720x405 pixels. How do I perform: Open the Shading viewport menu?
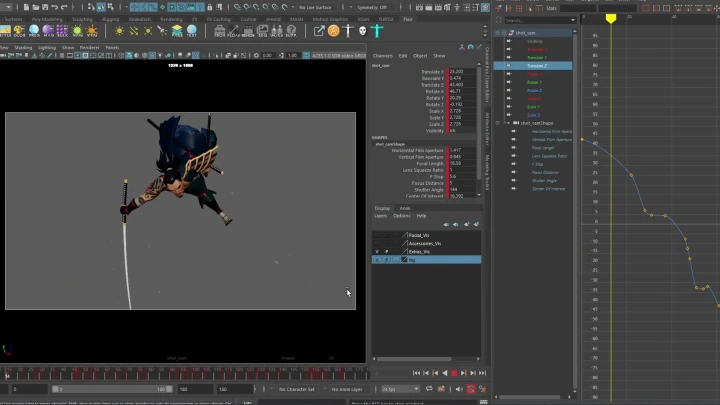coord(23,48)
